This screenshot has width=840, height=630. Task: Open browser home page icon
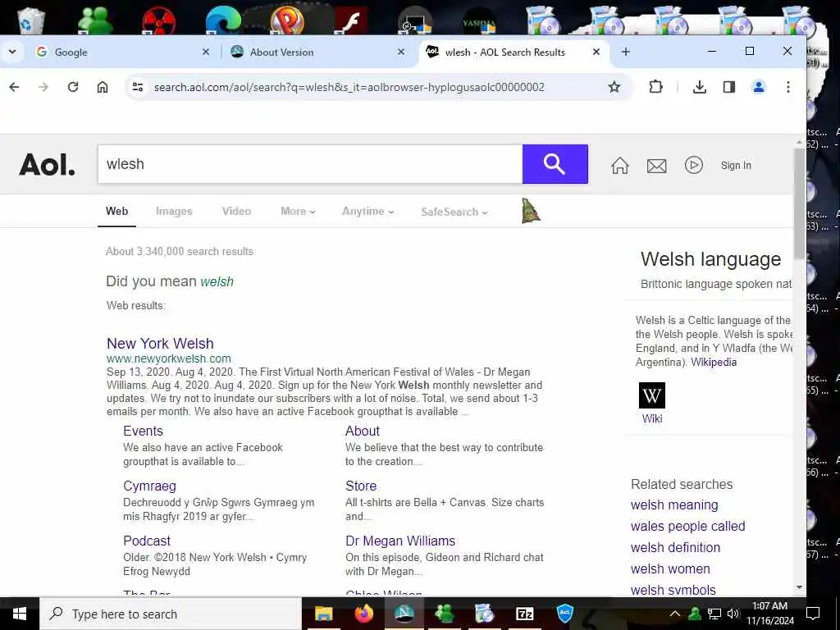coord(103,87)
